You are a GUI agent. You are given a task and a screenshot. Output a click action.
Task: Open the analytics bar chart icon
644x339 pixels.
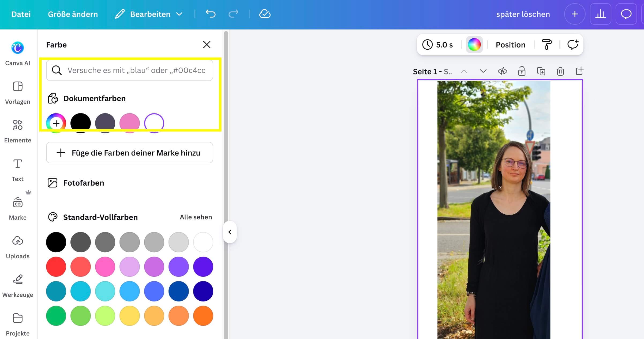600,14
